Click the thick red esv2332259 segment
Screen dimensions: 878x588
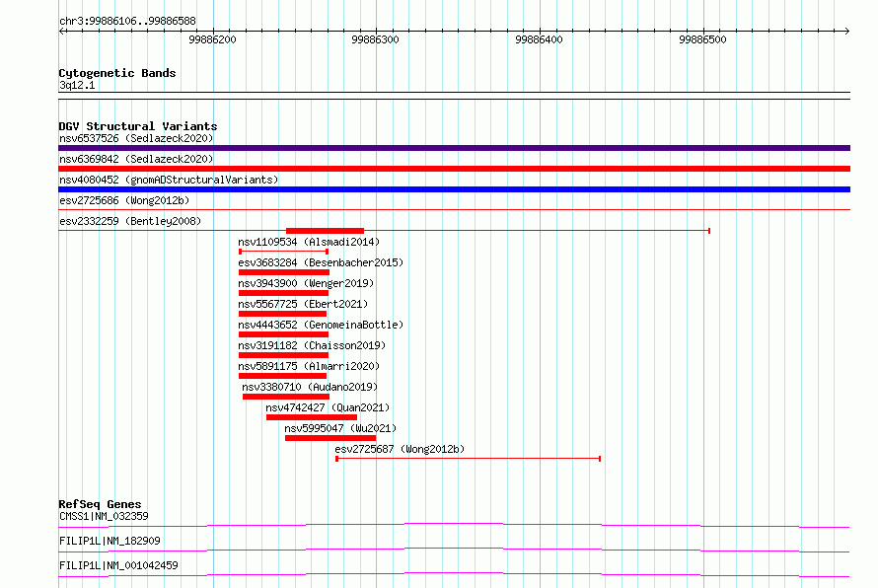pos(325,231)
